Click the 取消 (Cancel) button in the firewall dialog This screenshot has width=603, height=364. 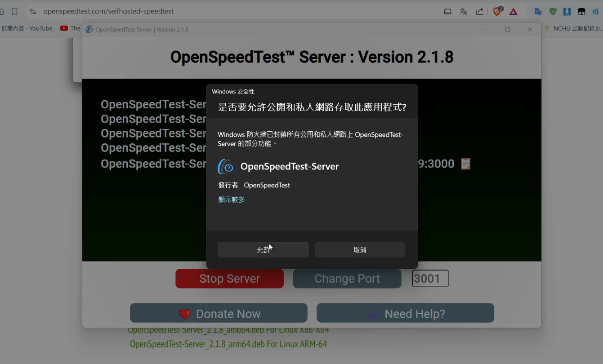[x=360, y=250]
